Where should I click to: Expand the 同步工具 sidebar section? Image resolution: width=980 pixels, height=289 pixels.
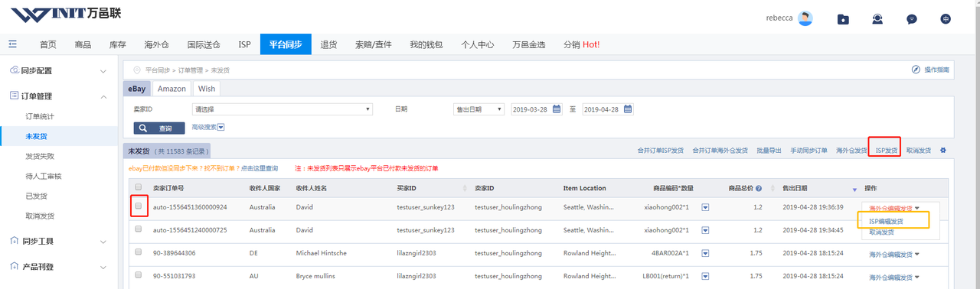[103, 242]
